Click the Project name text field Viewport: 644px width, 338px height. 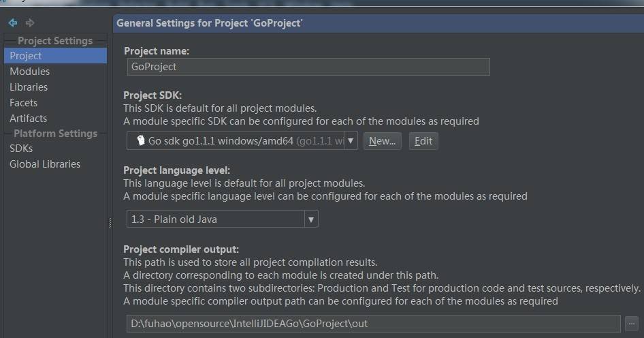coord(308,67)
